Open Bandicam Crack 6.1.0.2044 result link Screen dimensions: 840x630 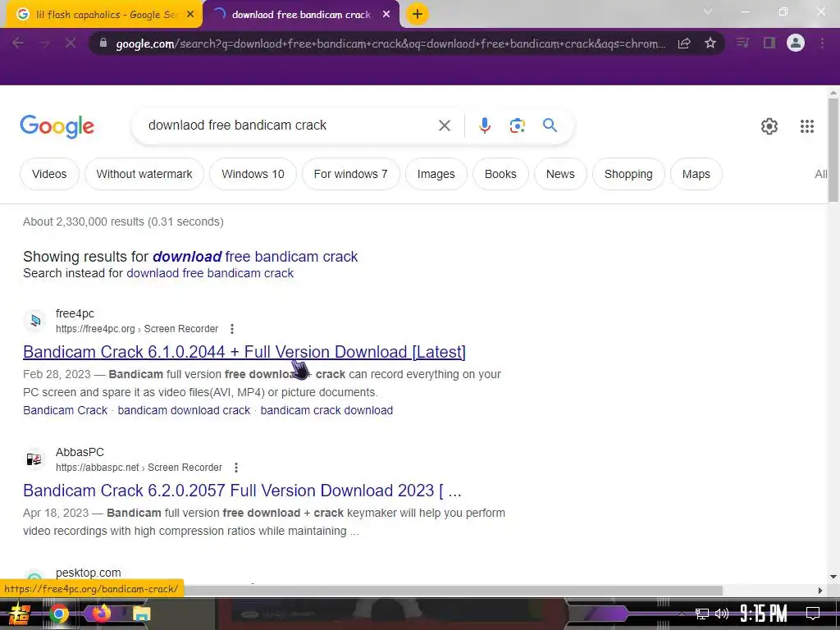244,352
